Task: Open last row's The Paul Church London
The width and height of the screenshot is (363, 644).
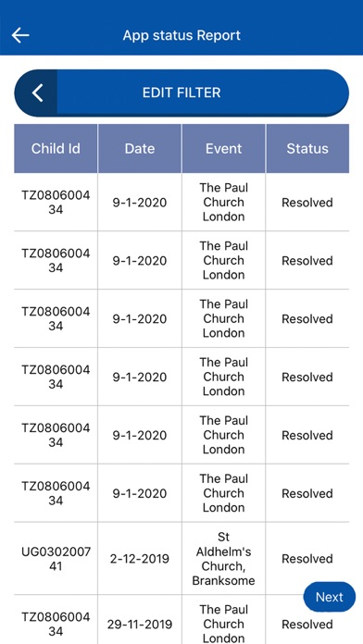Action: click(224, 624)
